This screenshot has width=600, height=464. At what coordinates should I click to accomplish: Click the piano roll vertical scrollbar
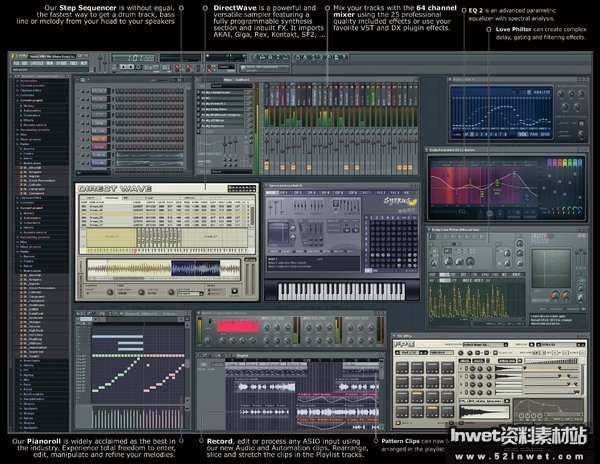tap(188, 361)
